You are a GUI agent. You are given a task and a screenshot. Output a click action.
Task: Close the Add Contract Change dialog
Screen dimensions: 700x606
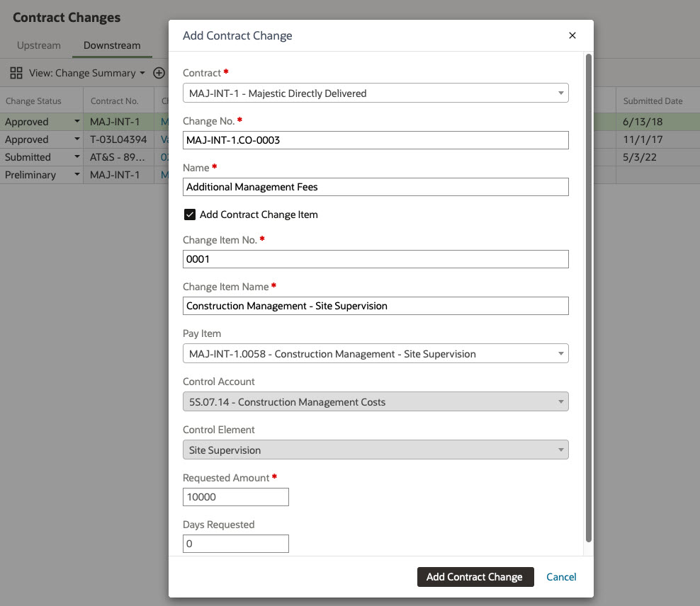coord(572,35)
